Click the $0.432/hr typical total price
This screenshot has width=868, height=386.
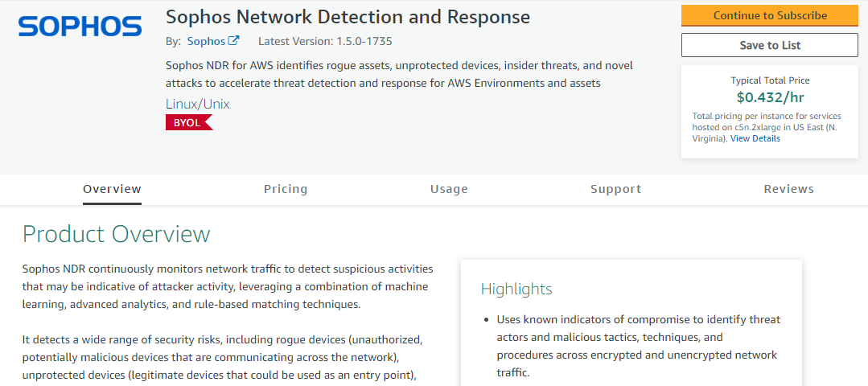pos(770,97)
